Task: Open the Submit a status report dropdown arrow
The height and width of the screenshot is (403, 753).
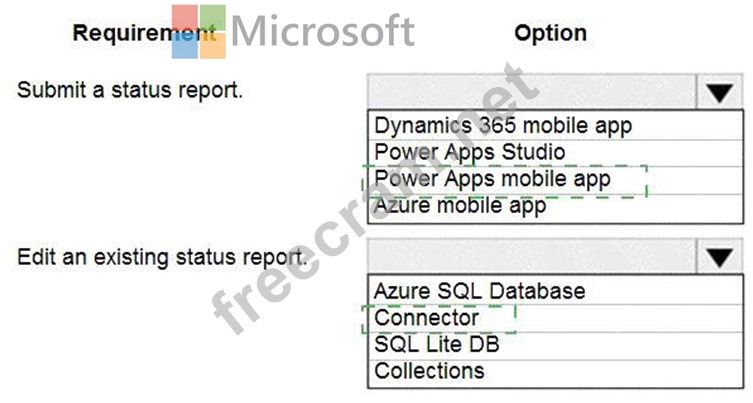Action: click(x=719, y=91)
